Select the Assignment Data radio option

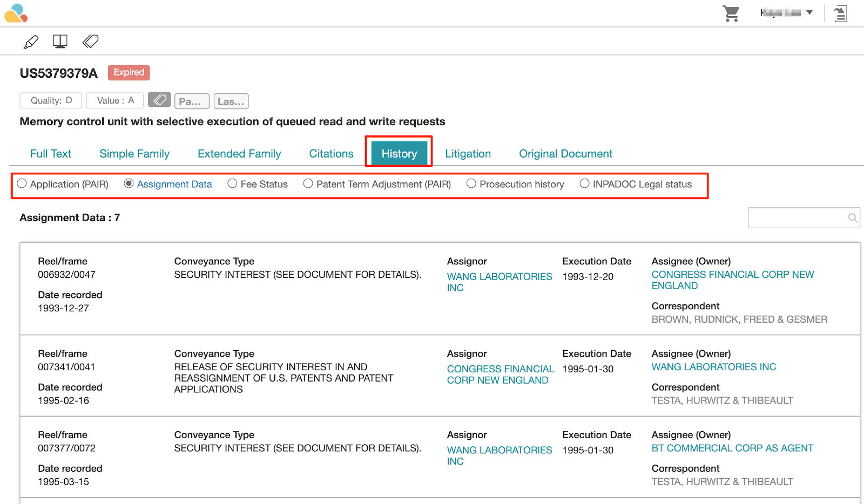(x=129, y=183)
